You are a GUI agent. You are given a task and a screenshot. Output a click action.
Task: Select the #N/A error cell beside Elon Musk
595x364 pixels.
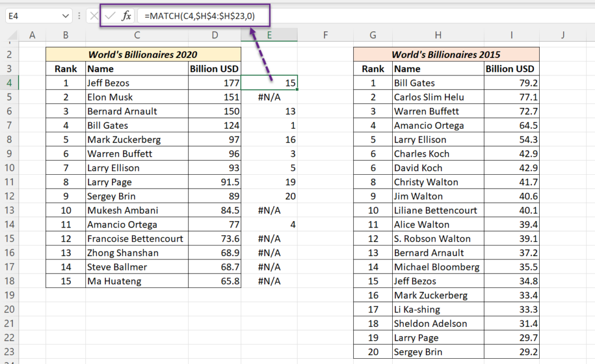269,97
